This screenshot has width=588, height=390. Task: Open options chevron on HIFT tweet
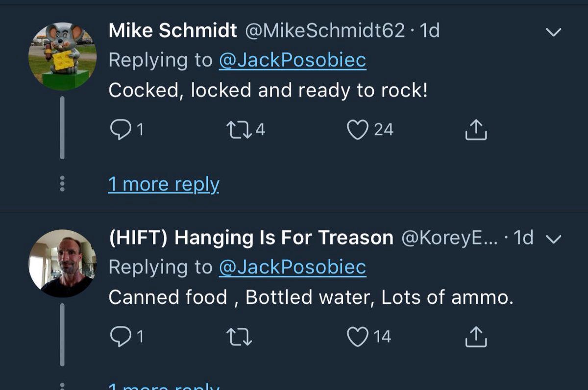(553, 239)
